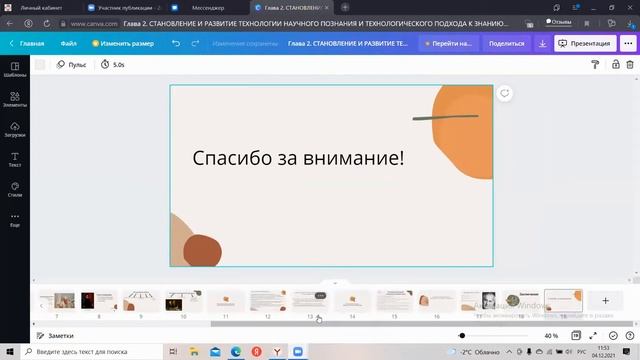This screenshot has height=360, width=640.
Task: Select slide thumbnail 11
Action: (226, 301)
